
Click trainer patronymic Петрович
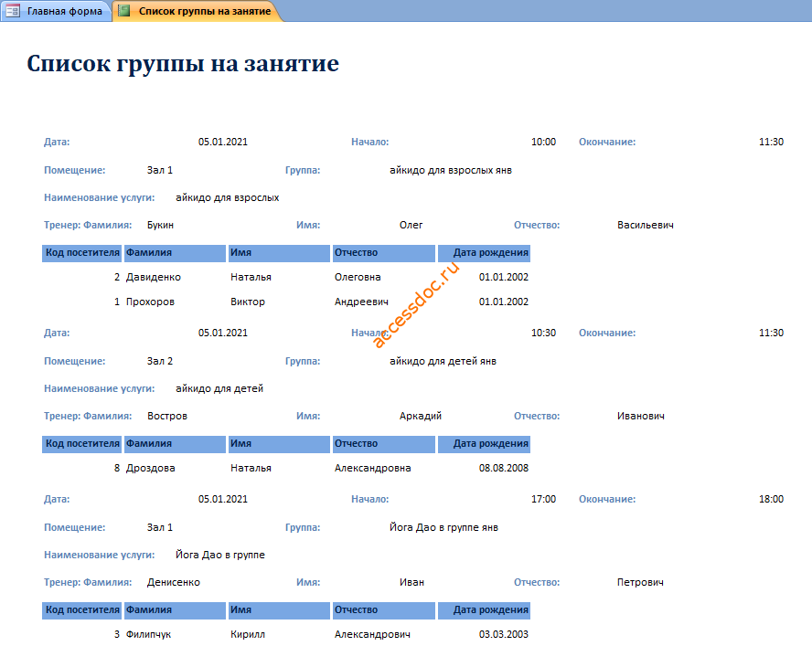coord(640,582)
